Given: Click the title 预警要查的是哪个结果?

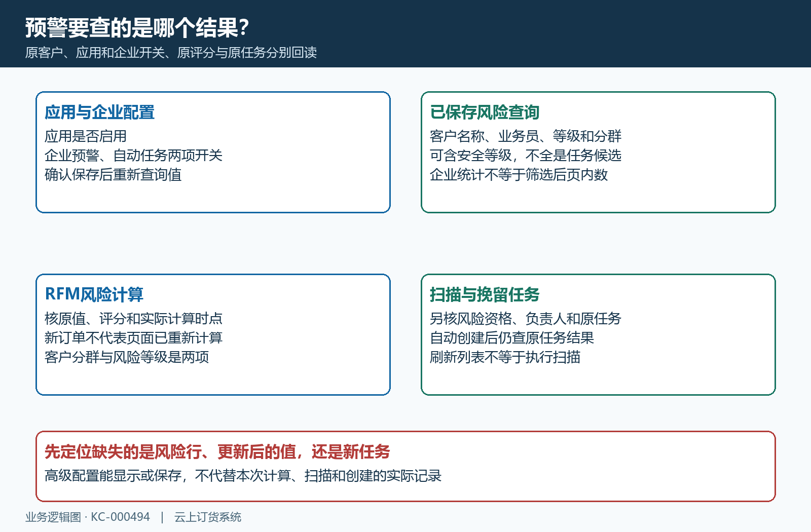Looking at the screenshot, I should [137, 28].
